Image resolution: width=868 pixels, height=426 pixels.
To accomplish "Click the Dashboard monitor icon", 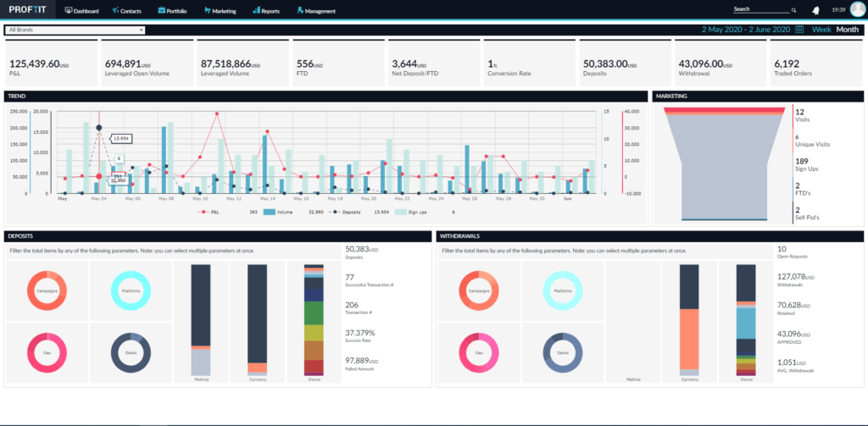I will 69,10.
